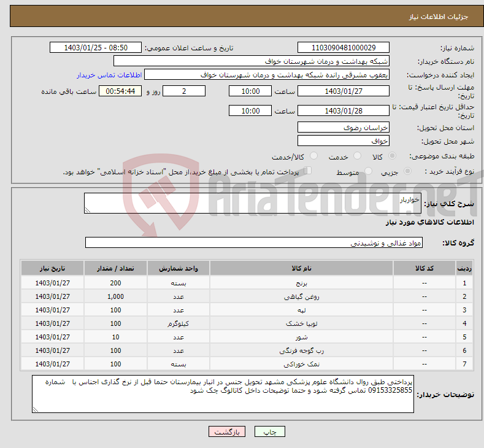Select the خدمت radio button
The image size is (484, 448).
point(357,156)
